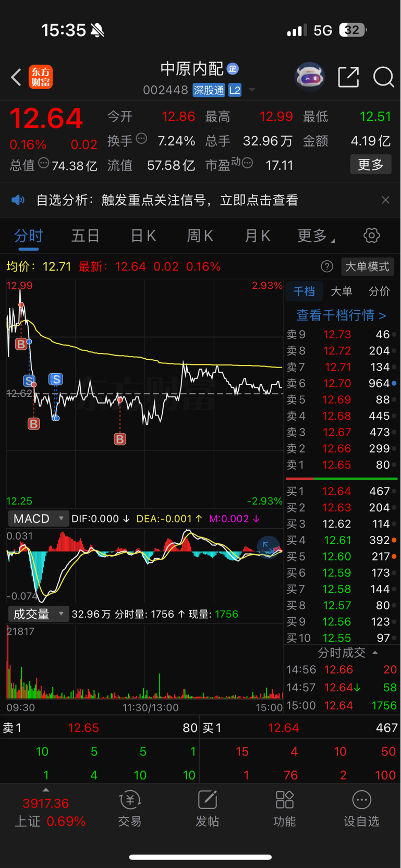Viewport: 401px width, 868px height.
Task: Tap the back arrow icon
Action: pos(16,77)
